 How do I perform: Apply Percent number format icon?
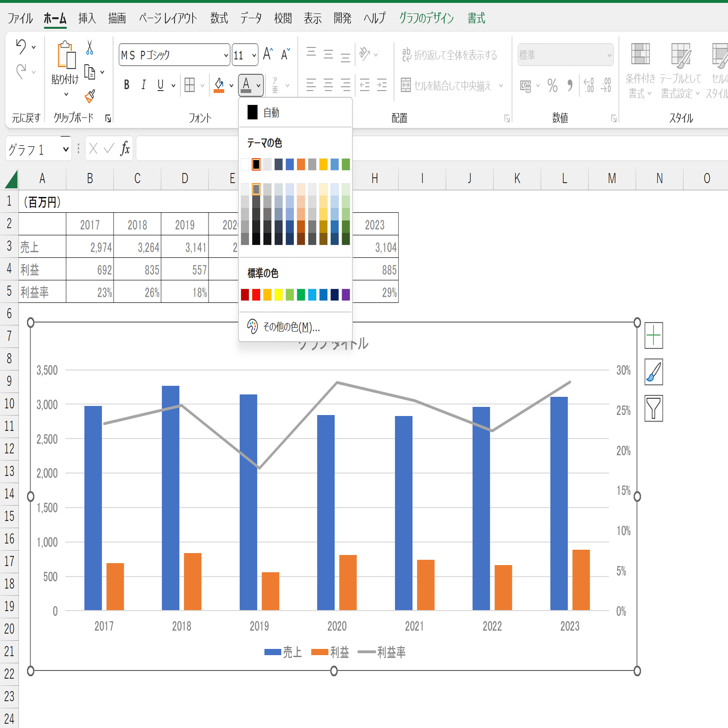click(x=552, y=86)
